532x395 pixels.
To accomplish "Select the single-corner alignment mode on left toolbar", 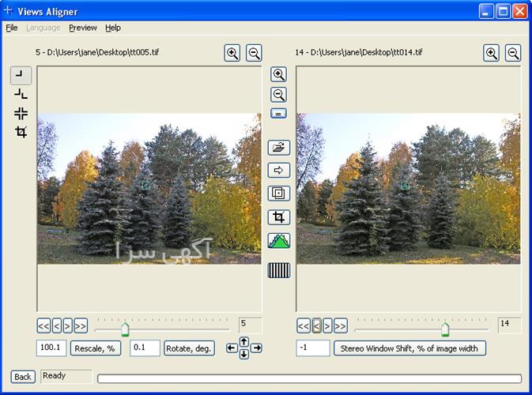I will pos(21,75).
